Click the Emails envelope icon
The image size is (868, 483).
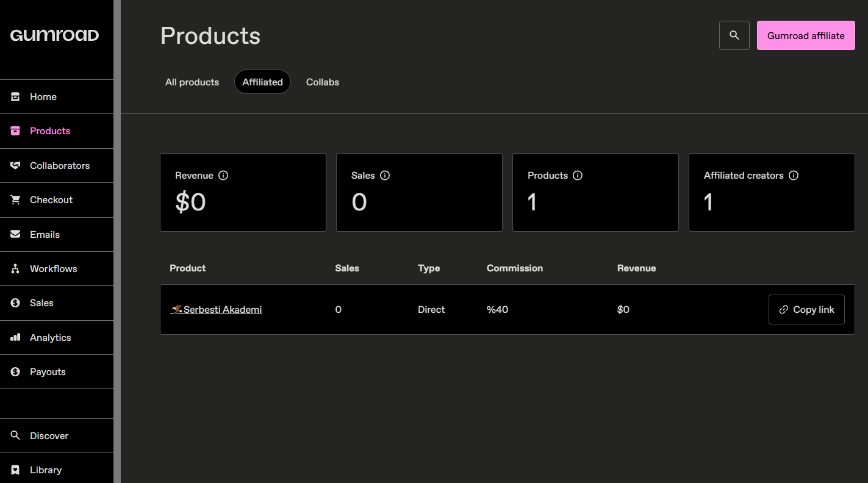point(15,234)
